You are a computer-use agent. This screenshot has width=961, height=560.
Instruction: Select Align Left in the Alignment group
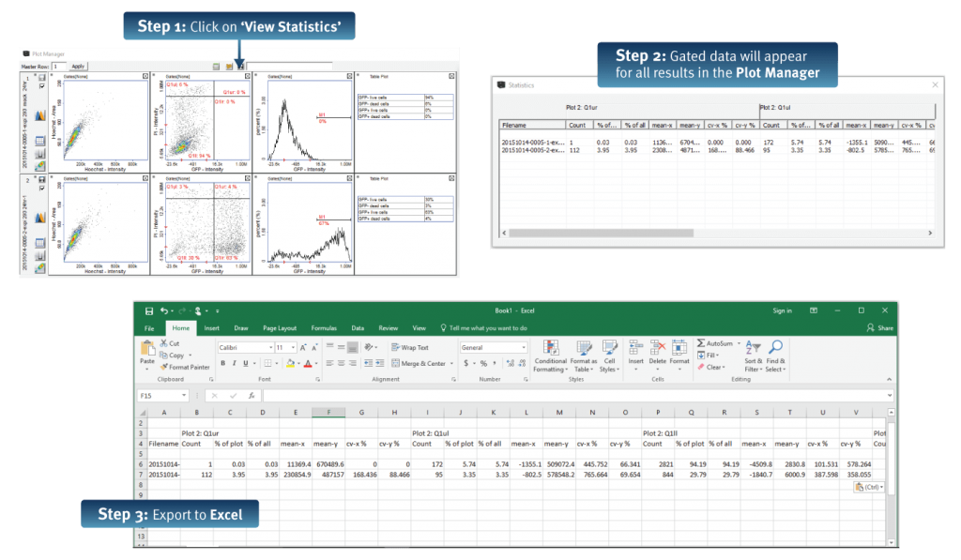pyautogui.click(x=329, y=363)
